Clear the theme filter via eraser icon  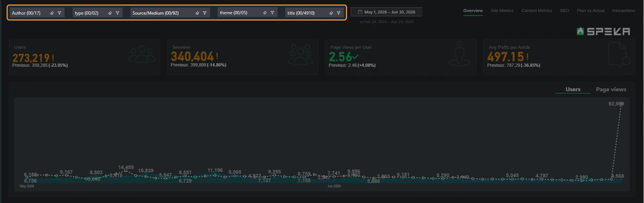[265, 13]
